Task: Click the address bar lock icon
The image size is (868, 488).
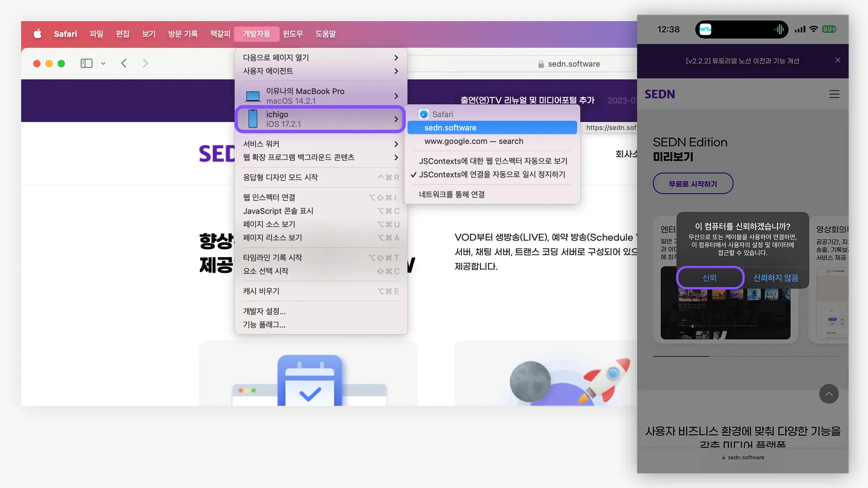Action: pos(541,64)
